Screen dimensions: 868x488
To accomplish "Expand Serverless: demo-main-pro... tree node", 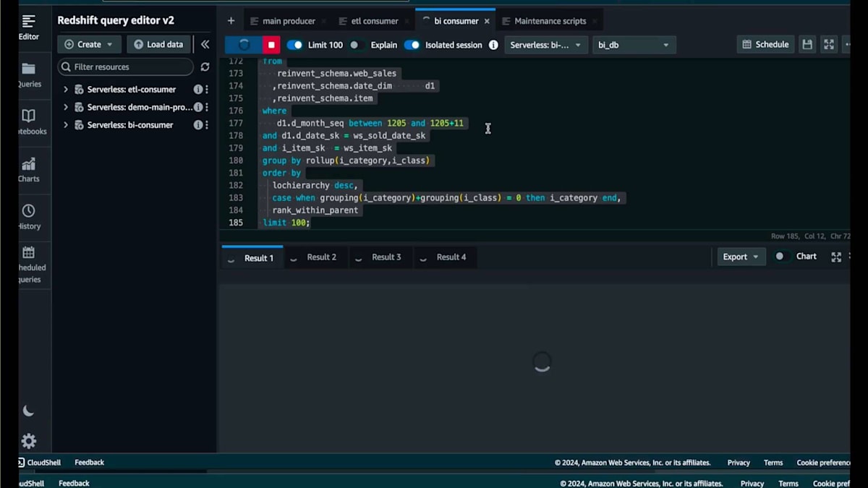I will pyautogui.click(x=66, y=107).
